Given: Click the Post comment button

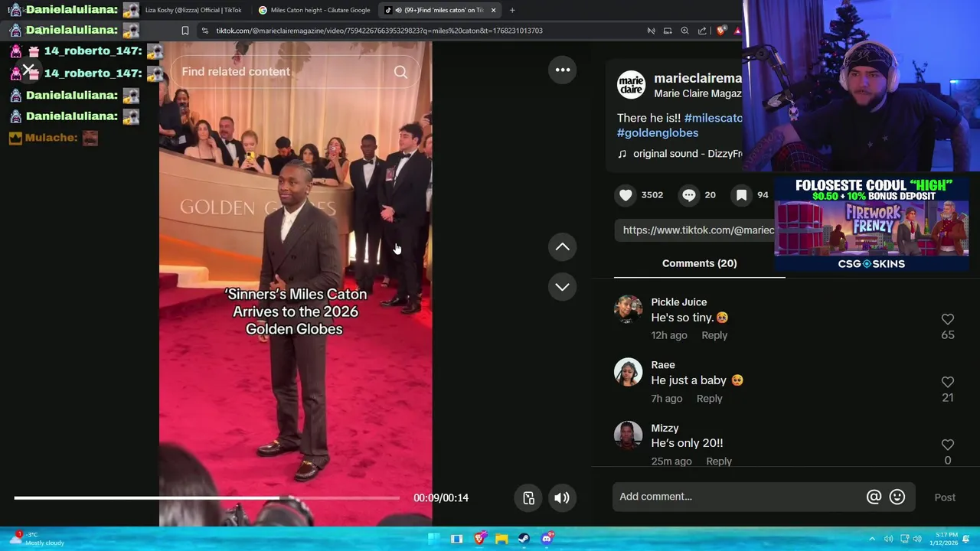Looking at the screenshot, I should tap(945, 497).
